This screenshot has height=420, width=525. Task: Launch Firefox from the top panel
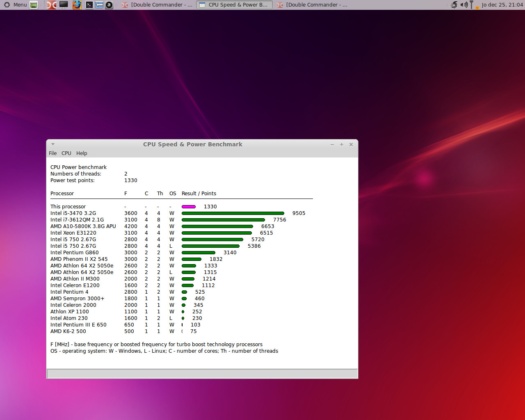77,5
